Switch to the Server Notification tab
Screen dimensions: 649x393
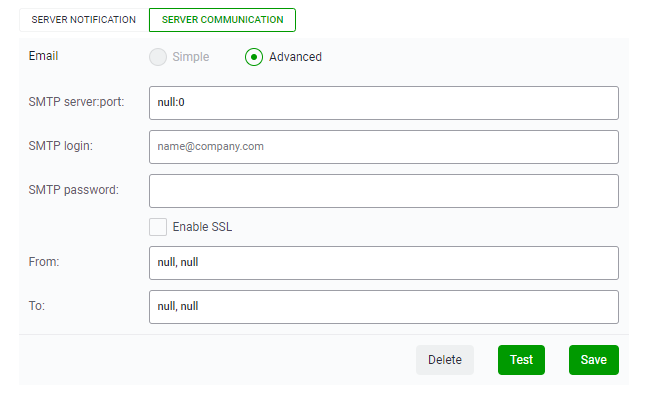(x=84, y=20)
